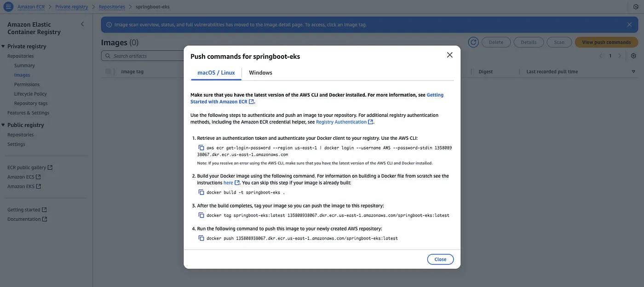Copy the docker push command
644x287 pixels.
point(201,238)
